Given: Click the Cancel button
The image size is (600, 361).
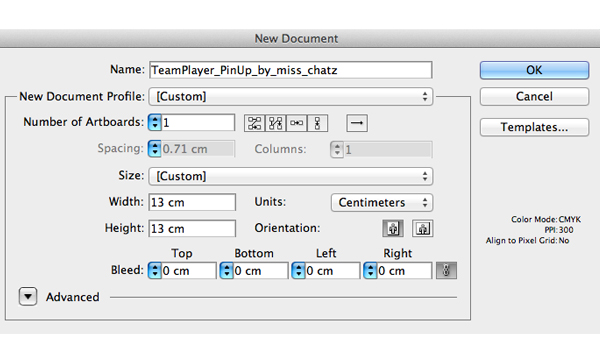Looking at the screenshot, I should click(534, 96).
